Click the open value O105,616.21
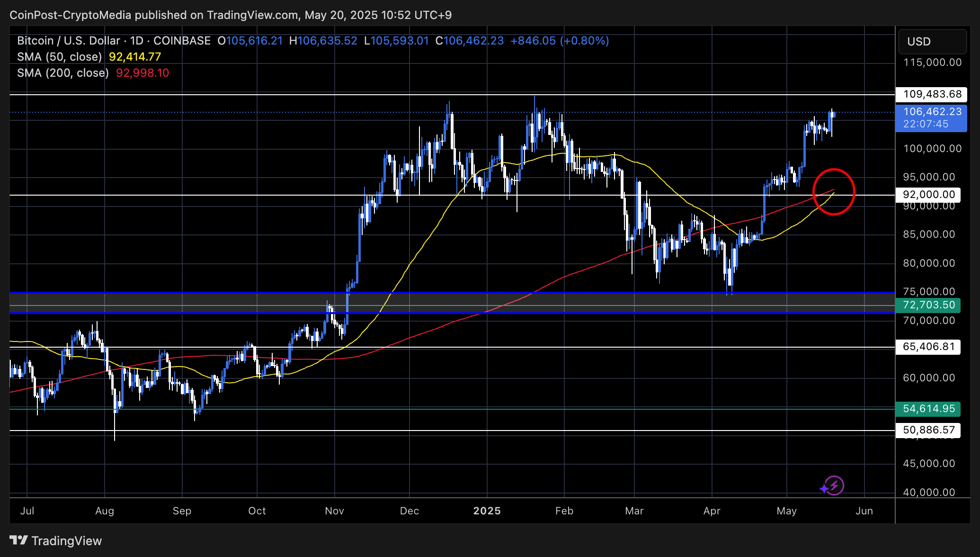 coord(250,41)
